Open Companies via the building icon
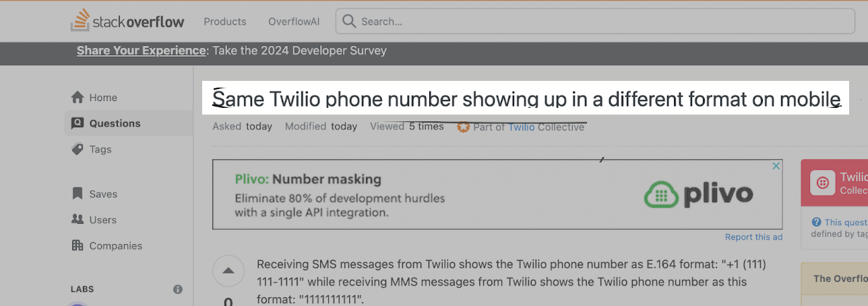The width and height of the screenshot is (868, 306). point(77,246)
